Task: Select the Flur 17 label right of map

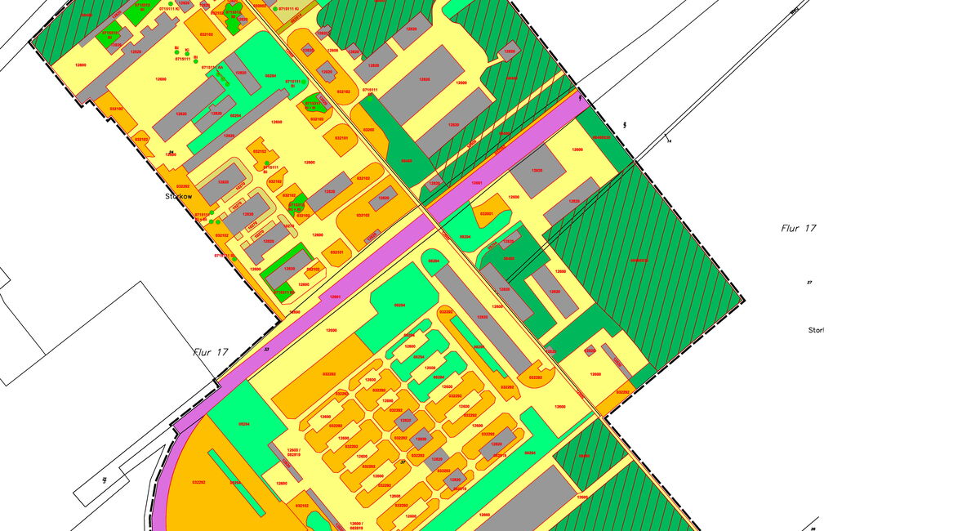Action: coord(798,229)
